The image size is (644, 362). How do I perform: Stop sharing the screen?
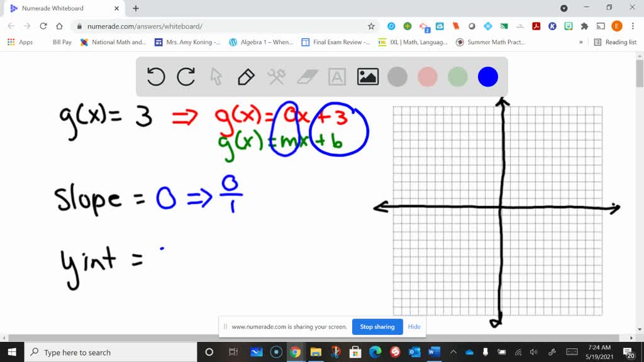tap(377, 327)
